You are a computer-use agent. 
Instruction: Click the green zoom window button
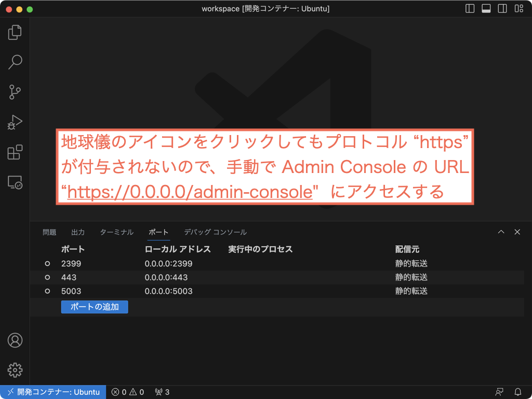pyautogui.click(x=30, y=9)
